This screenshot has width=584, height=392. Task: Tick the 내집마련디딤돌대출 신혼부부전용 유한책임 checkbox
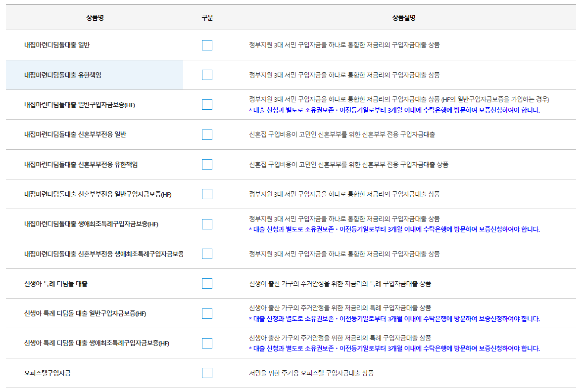[206, 164]
